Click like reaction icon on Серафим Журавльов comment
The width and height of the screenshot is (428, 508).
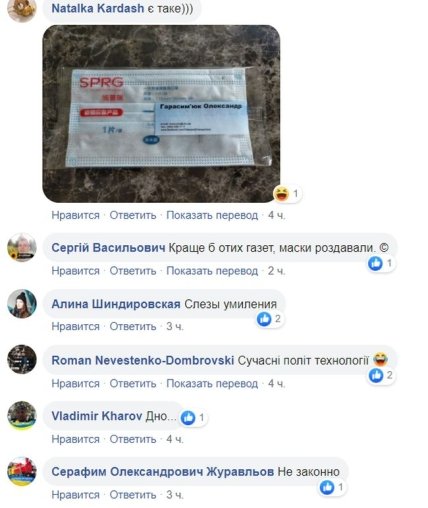(x=327, y=487)
